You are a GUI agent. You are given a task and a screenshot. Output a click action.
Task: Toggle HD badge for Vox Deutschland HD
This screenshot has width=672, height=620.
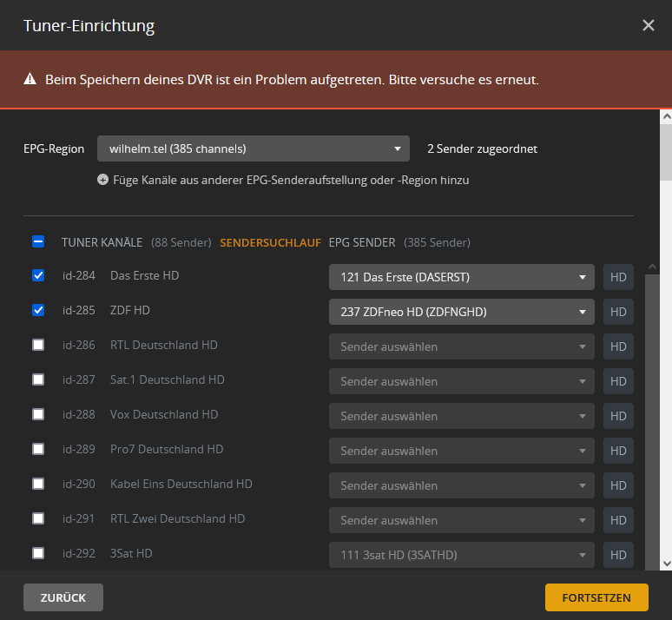pos(618,416)
